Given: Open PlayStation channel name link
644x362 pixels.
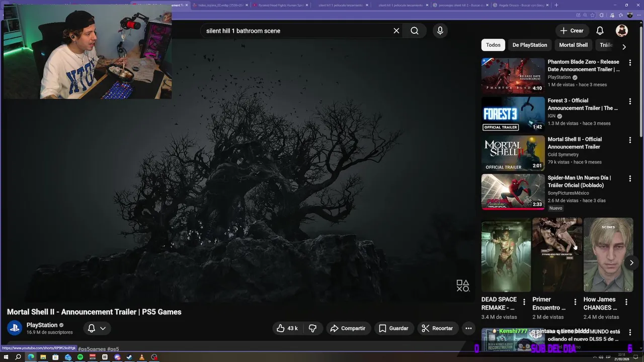Looking at the screenshot, I should tap(42, 325).
